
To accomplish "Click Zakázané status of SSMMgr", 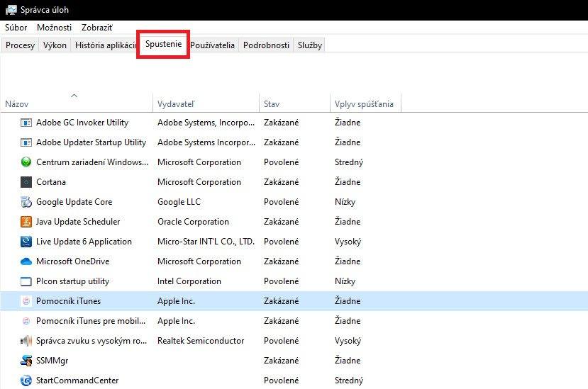I will point(282,361).
